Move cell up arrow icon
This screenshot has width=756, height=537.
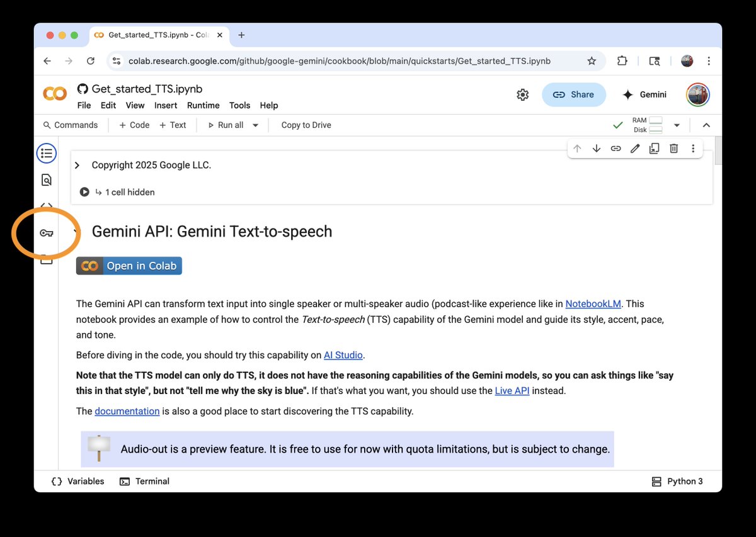click(x=577, y=149)
